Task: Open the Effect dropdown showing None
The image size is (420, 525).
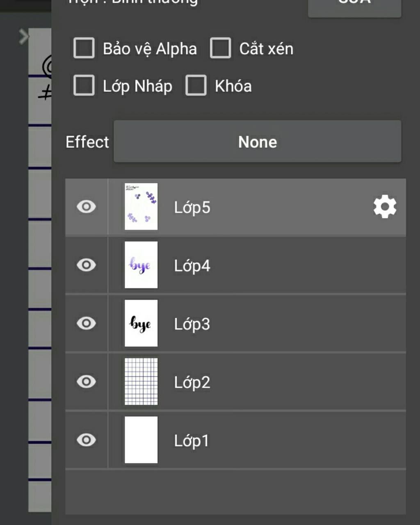Action: coord(258,142)
